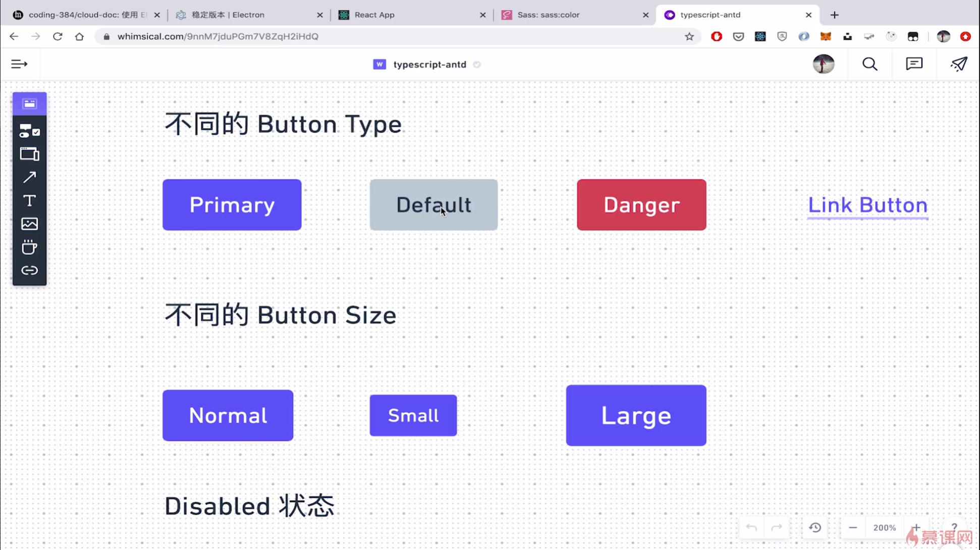This screenshot has height=550, width=980.
Task: Select the Image tool
Action: coord(29,224)
